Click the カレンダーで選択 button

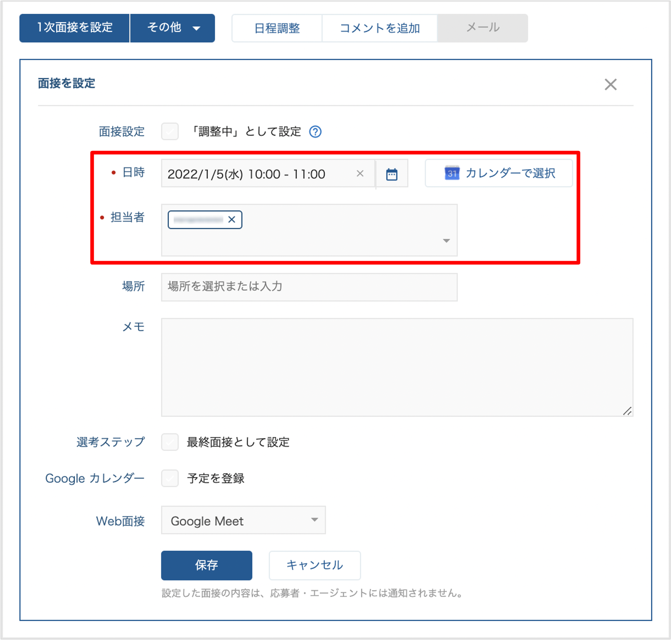tap(499, 173)
